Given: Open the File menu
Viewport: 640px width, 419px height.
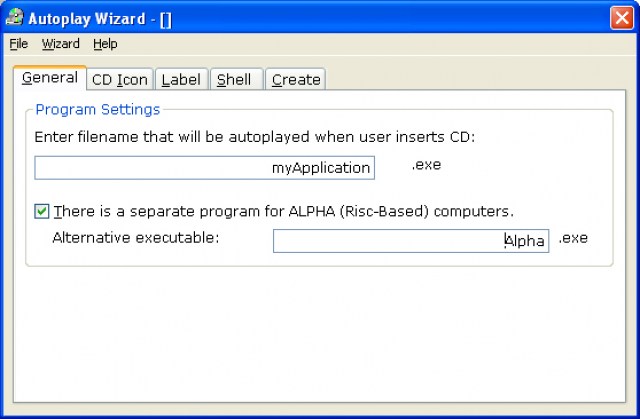Looking at the screenshot, I should coord(18,44).
